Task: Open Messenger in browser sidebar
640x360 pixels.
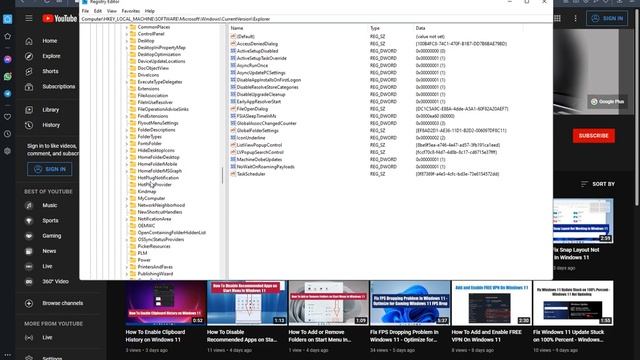Action: coord(7,59)
